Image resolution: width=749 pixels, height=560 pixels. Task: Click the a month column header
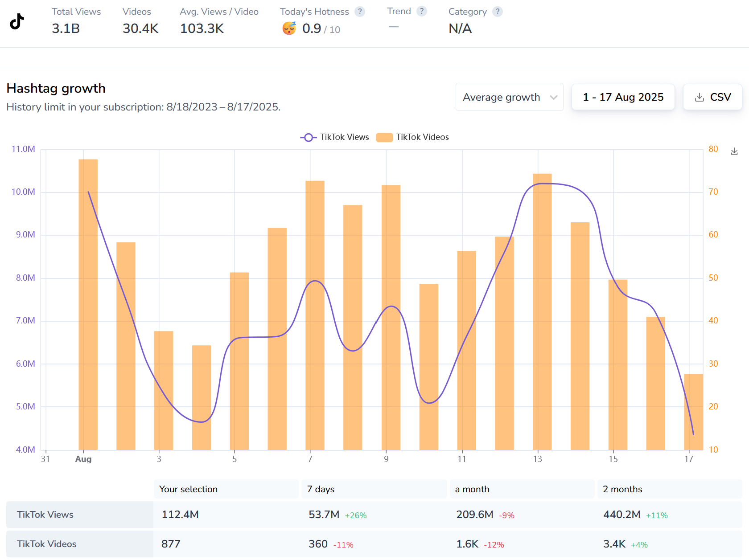522,489
